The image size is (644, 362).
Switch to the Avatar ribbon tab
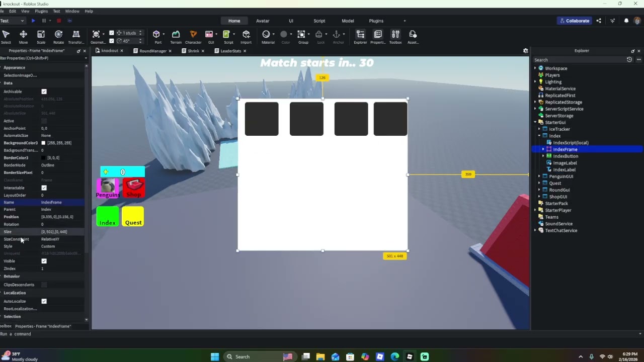(x=263, y=21)
